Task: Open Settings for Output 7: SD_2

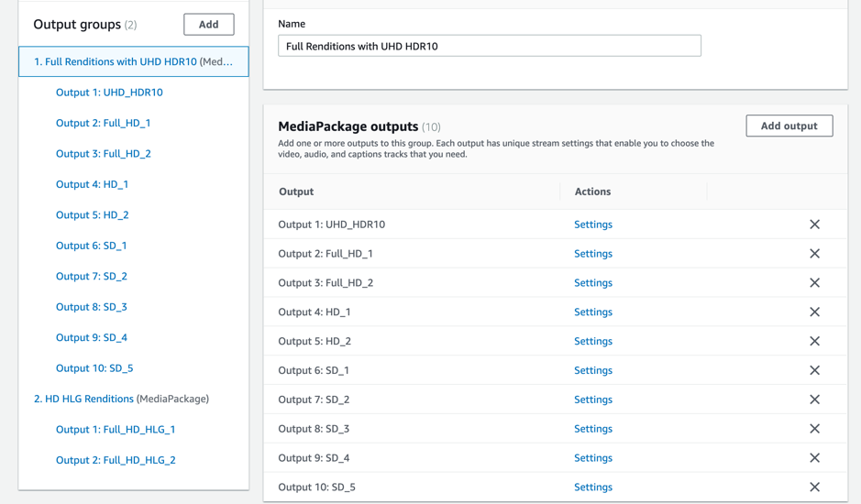Action: [x=592, y=400]
